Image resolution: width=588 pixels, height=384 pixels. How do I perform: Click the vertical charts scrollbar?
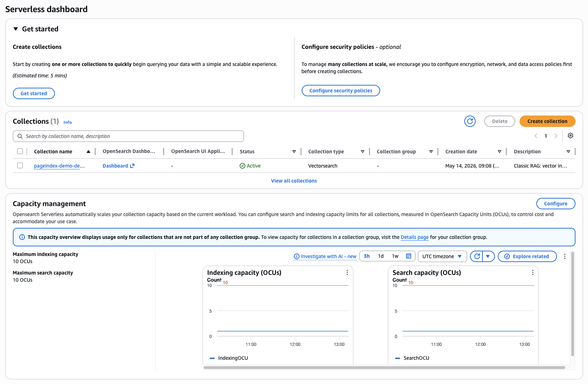[573, 304]
